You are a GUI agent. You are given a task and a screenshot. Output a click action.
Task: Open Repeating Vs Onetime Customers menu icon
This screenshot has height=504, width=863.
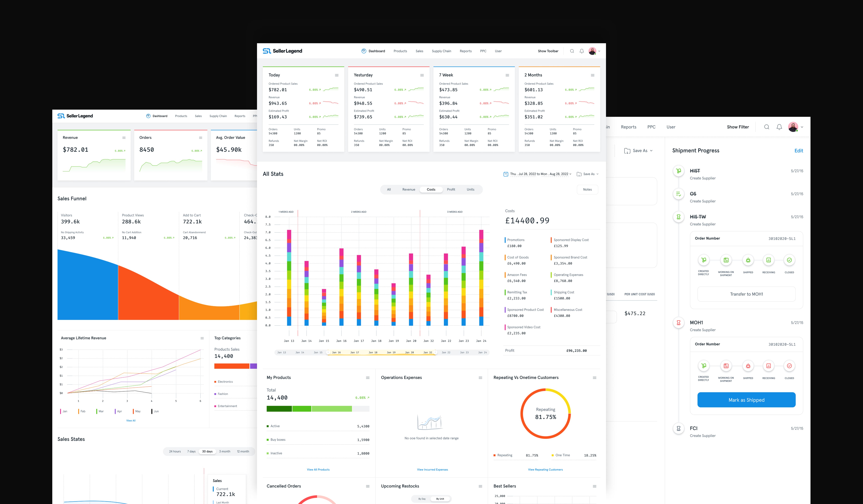point(594,378)
